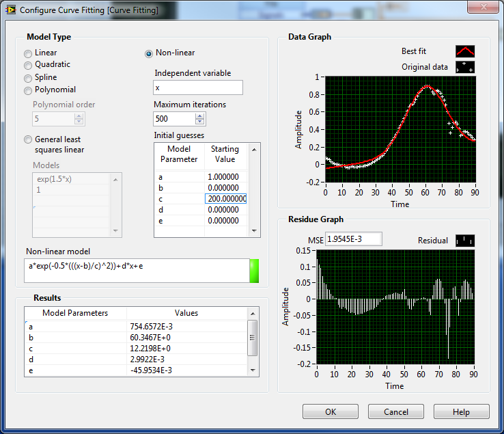Click result value 2.9922E-3
504x434 pixels.
tap(187, 360)
